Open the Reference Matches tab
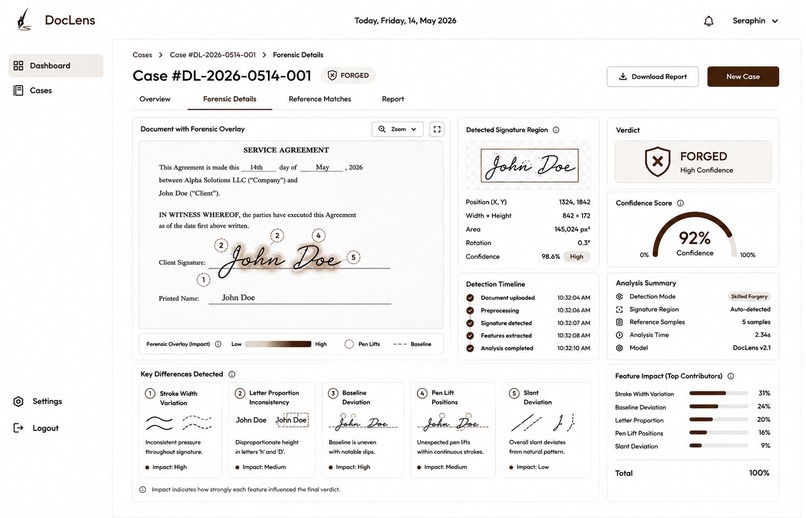 click(320, 99)
